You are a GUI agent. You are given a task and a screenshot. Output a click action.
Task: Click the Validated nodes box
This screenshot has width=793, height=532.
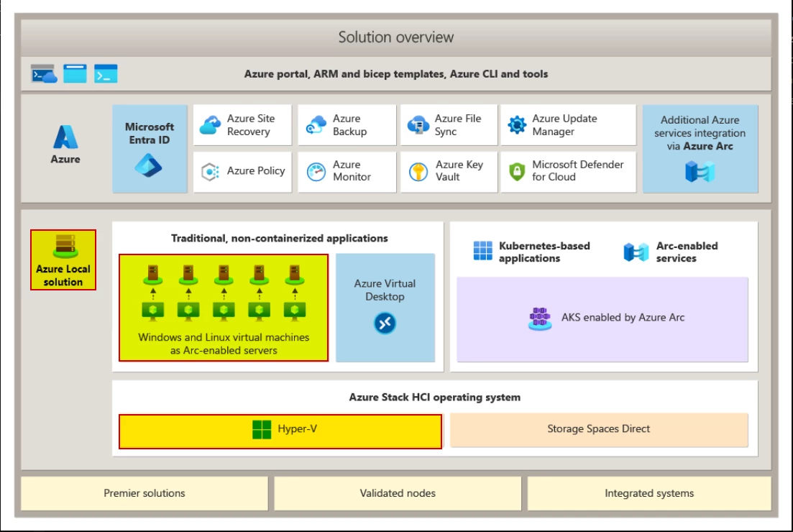(398, 493)
